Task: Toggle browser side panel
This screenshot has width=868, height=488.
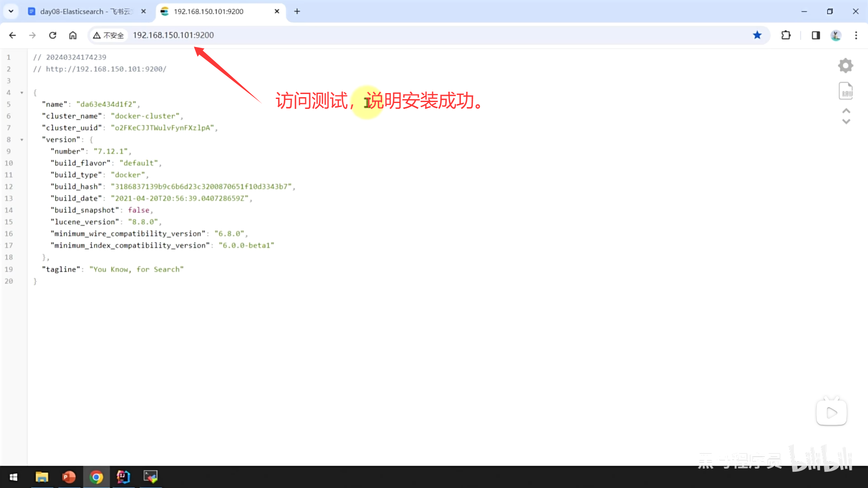Action: 816,35
